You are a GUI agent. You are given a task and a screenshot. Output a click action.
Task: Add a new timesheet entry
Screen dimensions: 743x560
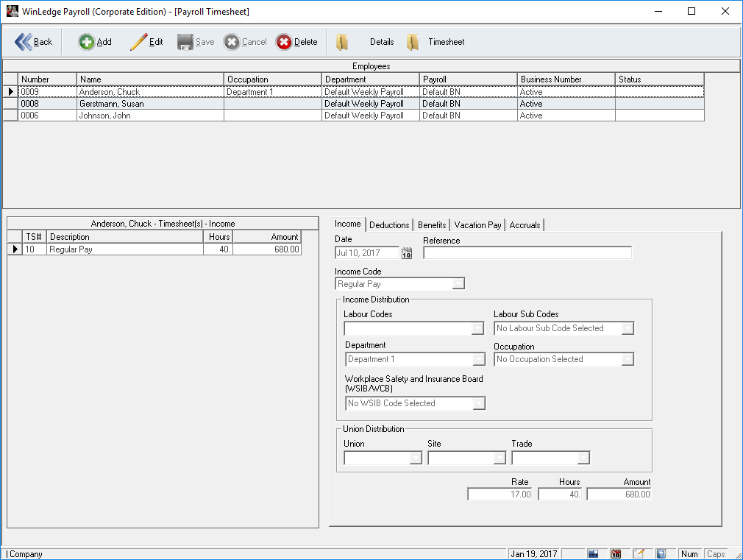point(95,42)
